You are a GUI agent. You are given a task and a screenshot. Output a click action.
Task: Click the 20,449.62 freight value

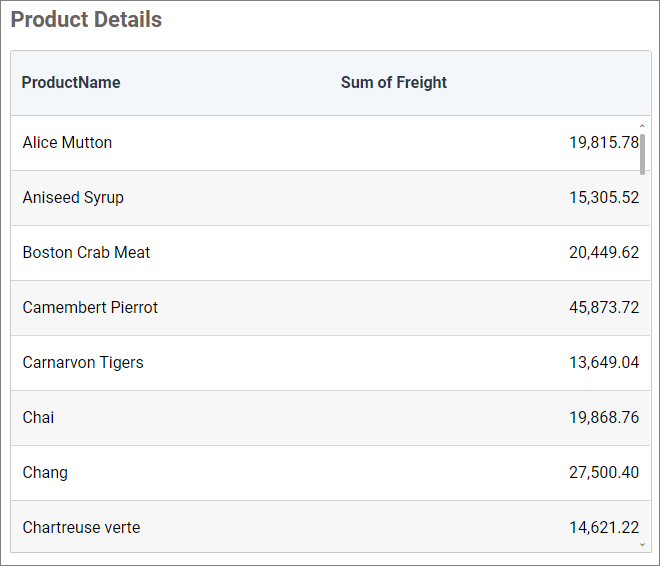pyautogui.click(x=603, y=253)
